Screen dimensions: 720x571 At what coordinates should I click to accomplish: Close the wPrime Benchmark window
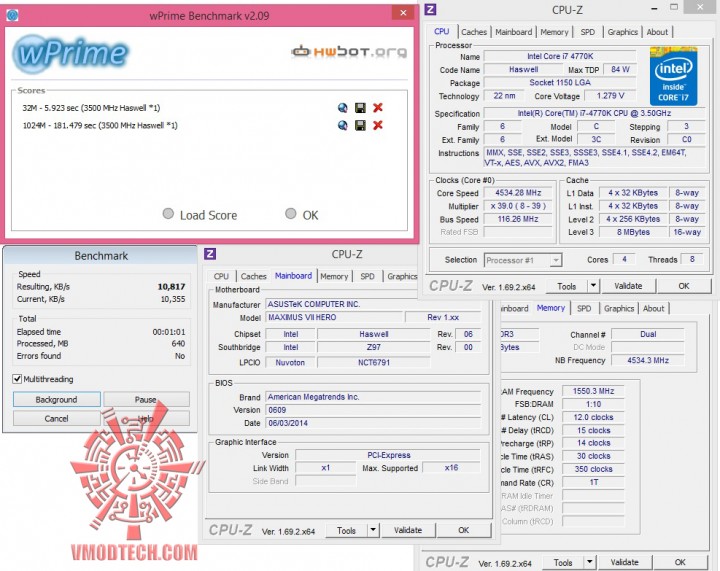click(403, 13)
